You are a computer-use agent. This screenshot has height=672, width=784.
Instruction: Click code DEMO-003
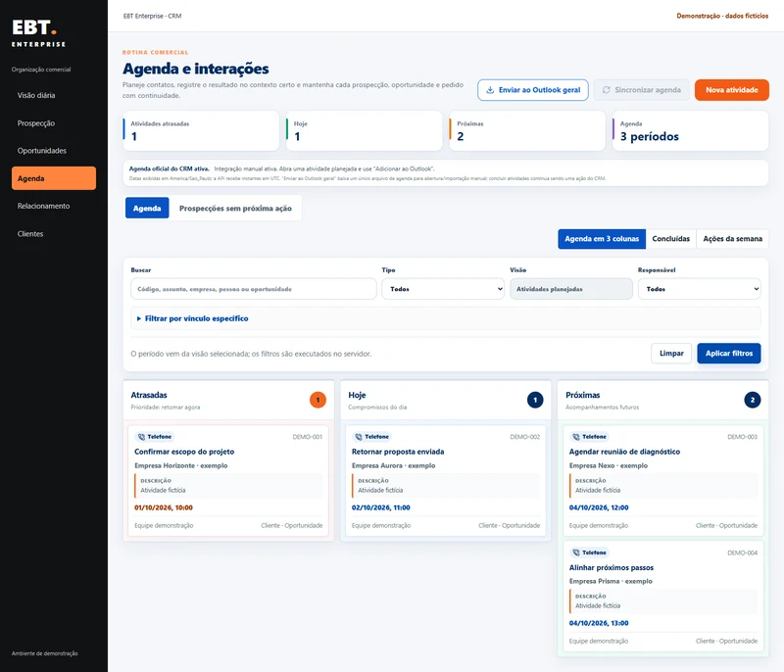[x=743, y=437]
